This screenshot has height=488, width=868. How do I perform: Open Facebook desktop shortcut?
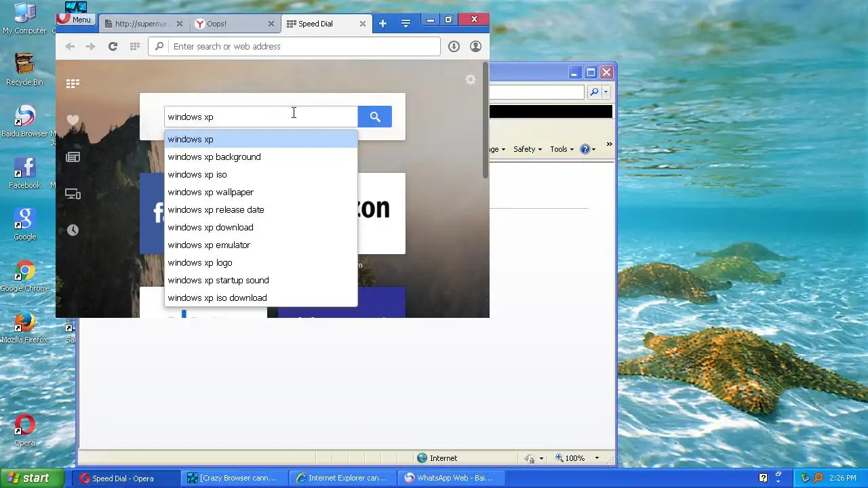click(24, 174)
